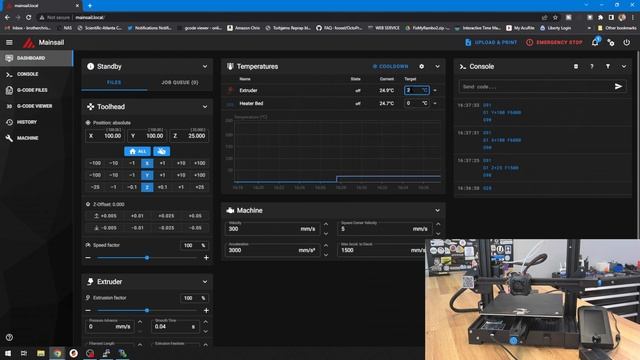Image resolution: width=640 pixels, height=360 pixels.
Task: Click the extrusion factor percent field
Action: click(194, 298)
